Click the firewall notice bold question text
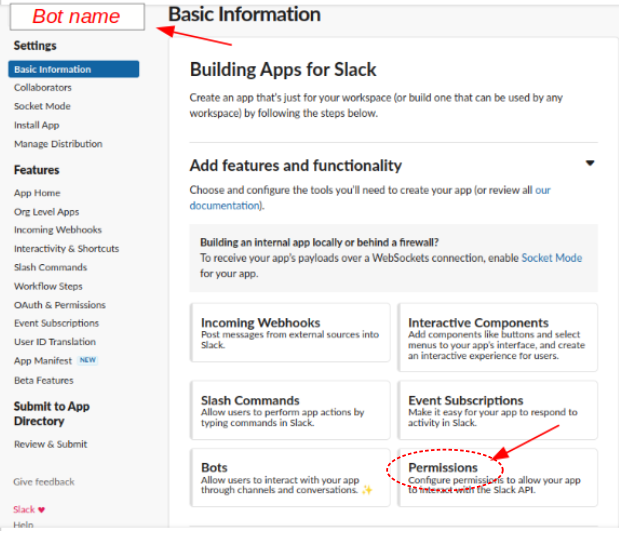 tap(319, 242)
